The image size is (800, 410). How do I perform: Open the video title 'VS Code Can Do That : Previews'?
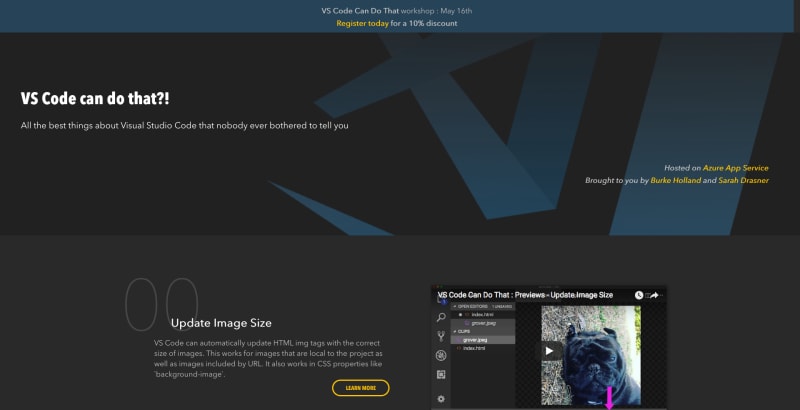tap(525, 295)
